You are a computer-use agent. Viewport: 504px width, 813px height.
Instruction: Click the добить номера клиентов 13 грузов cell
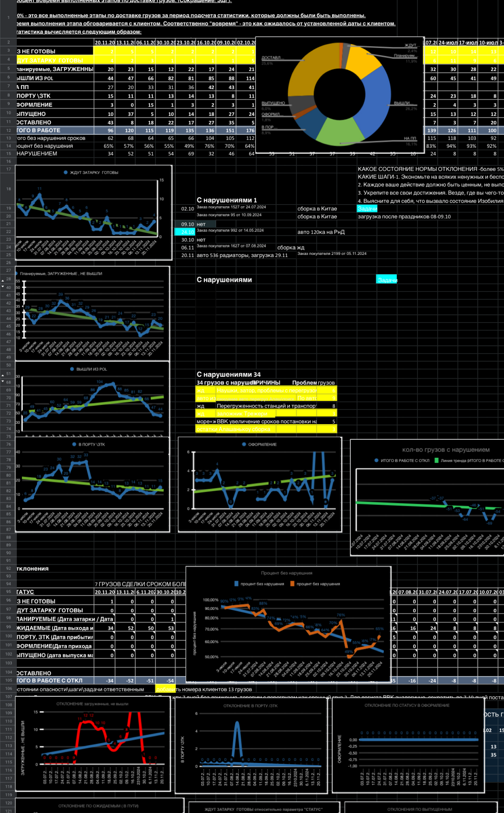click(x=204, y=689)
